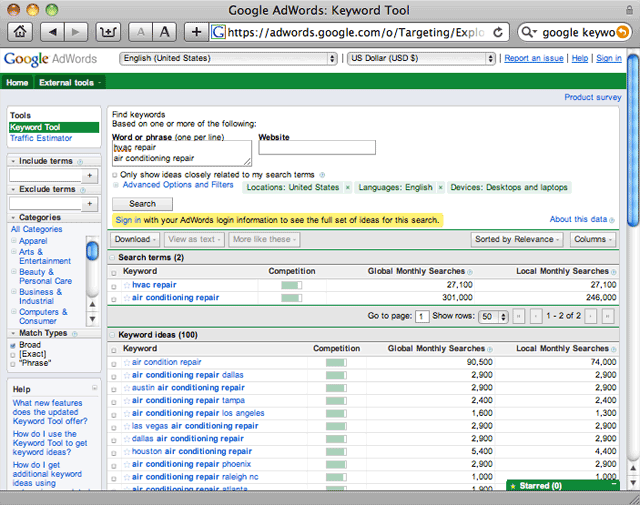The image size is (640, 505).
Task: Choose the Apparel category
Action: [x=33, y=241]
